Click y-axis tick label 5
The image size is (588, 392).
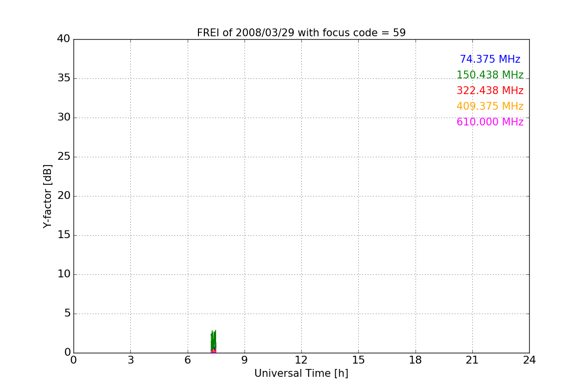67,314
